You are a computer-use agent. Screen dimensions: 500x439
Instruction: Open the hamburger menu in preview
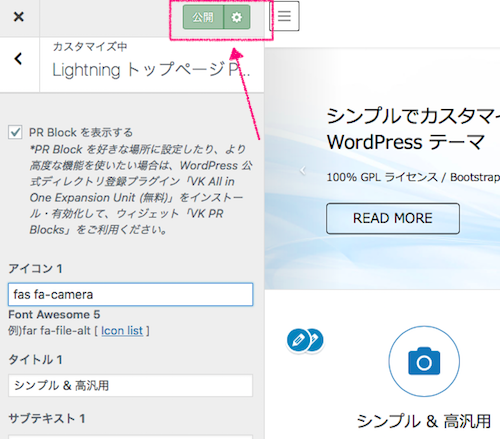pos(284,16)
